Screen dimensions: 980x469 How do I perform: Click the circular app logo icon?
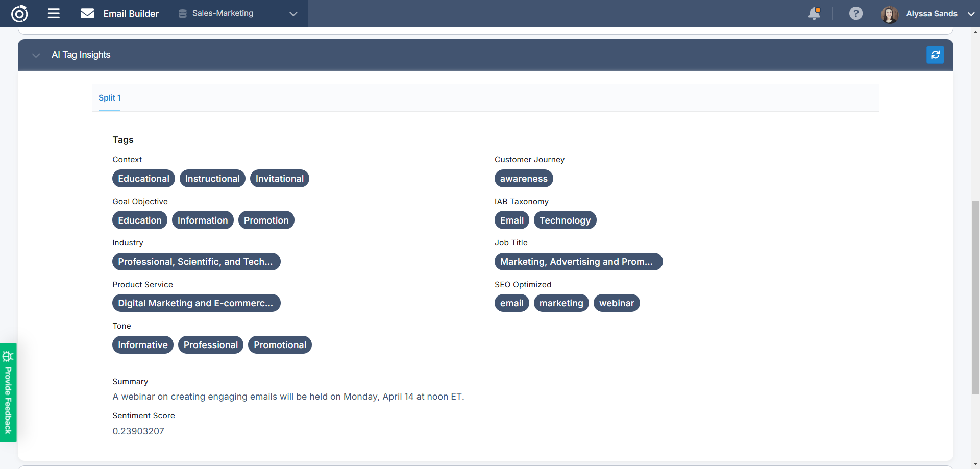(x=19, y=14)
